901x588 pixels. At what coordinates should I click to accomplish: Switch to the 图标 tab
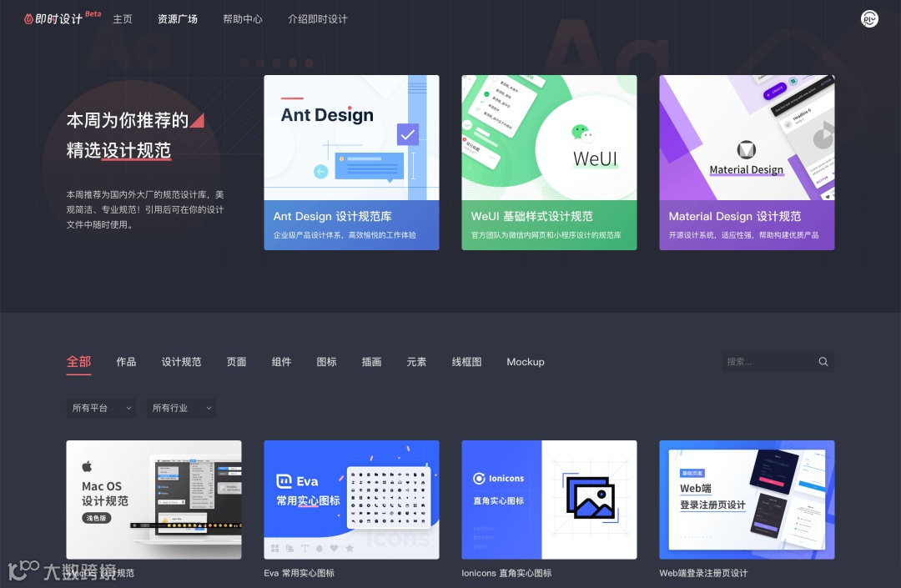pyautogui.click(x=326, y=362)
